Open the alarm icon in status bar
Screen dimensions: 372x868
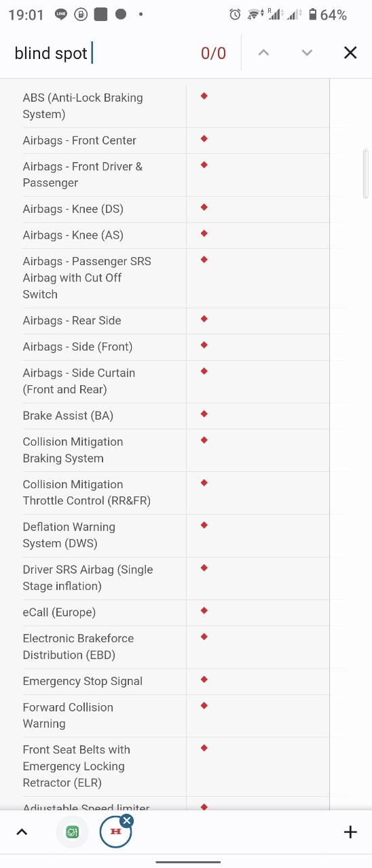coord(235,14)
